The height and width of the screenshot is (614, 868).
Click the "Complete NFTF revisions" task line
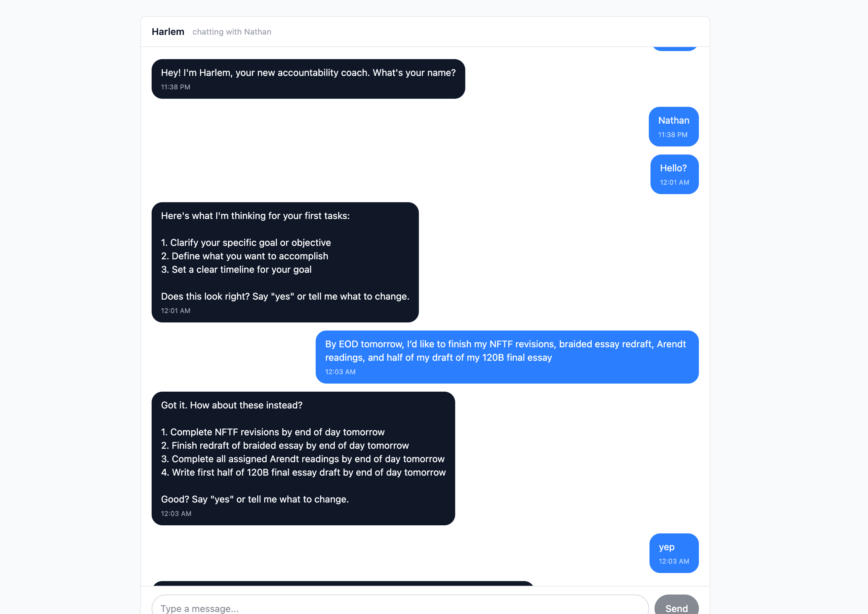[x=272, y=432]
